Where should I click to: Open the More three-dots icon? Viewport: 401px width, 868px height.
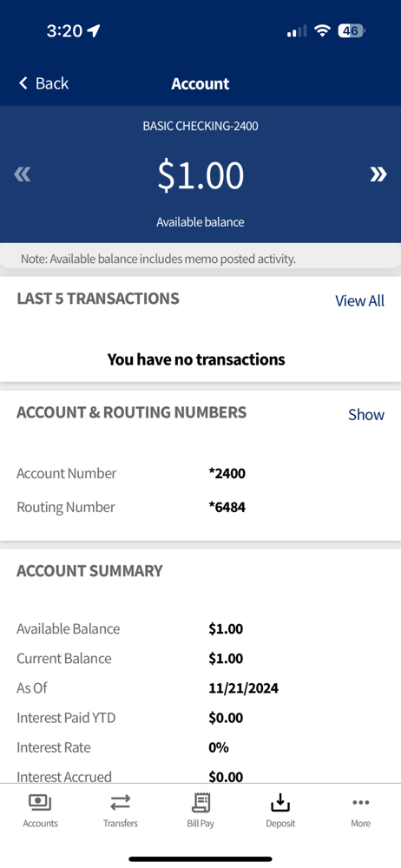pos(360,802)
